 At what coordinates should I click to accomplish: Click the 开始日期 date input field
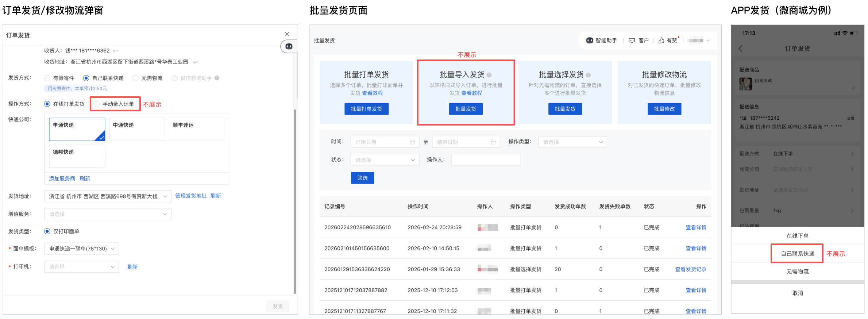click(384, 142)
